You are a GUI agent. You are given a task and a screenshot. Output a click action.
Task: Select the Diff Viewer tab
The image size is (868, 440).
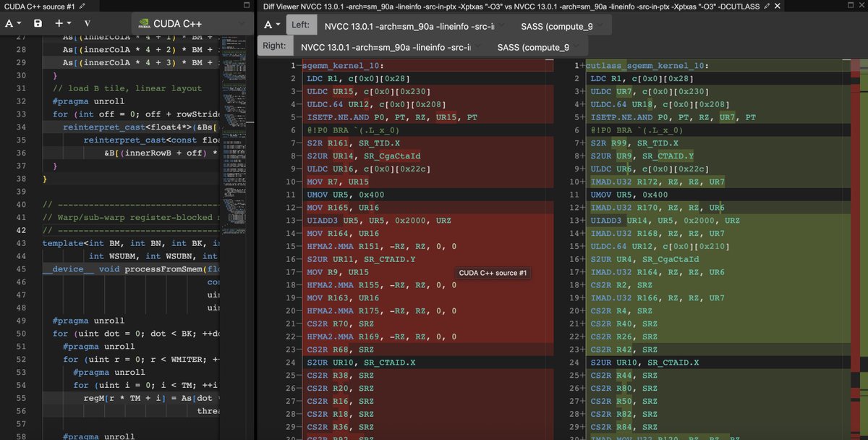tap(512, 6)
